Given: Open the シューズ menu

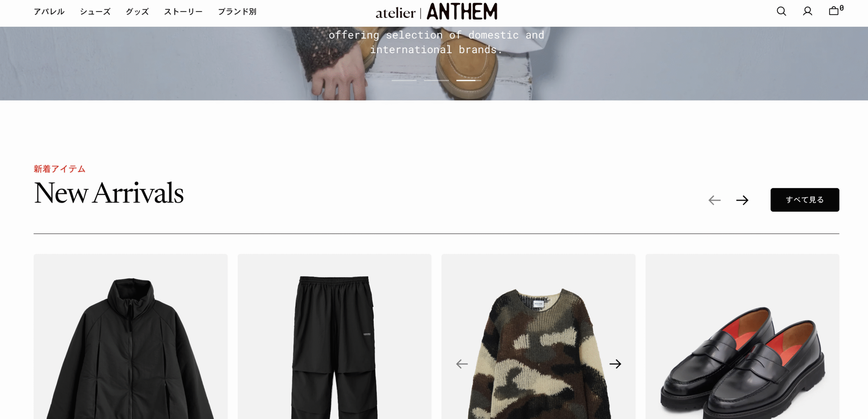Looking at the screenshot, I should click(95, 12).
